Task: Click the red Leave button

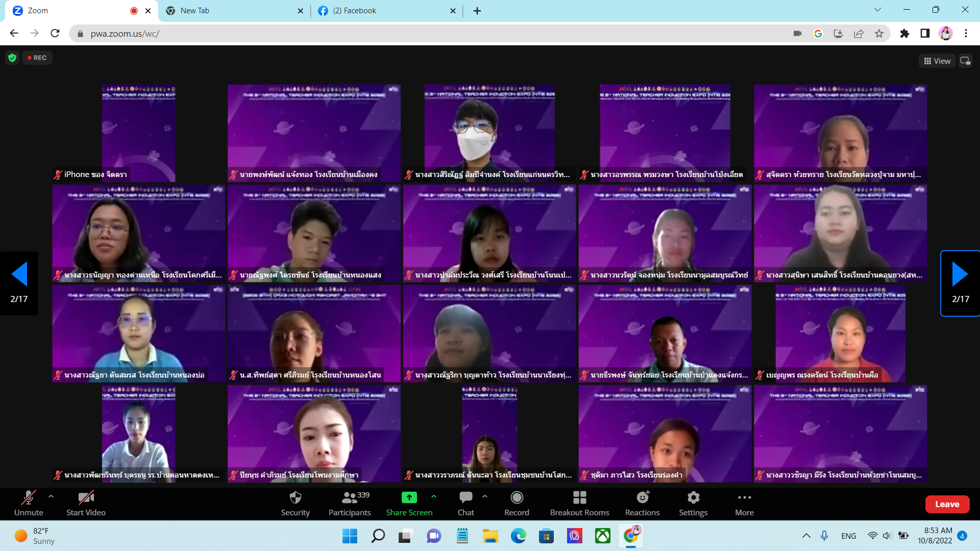Action: tap(947, 504)
